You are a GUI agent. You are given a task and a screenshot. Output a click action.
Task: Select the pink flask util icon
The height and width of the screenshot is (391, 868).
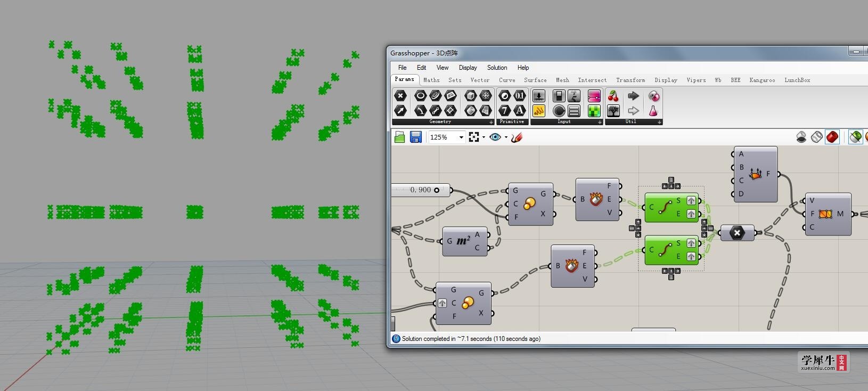point(653,111)
